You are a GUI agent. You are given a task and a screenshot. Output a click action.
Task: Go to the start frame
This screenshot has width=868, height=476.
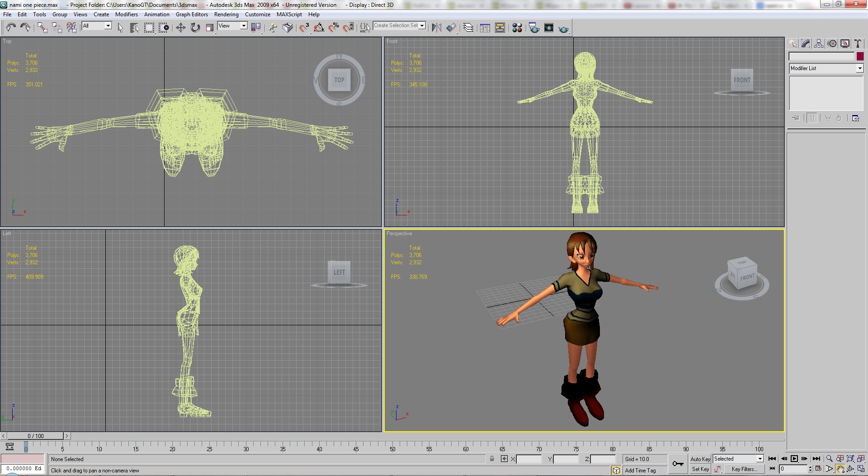click(x=772, y=459)
